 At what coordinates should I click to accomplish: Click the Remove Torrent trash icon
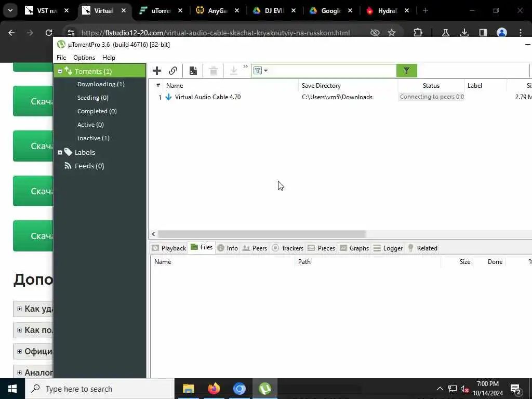coord(214,71)
